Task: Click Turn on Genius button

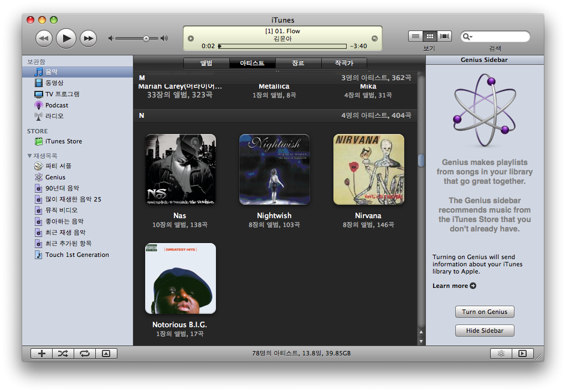Action: click(485, 312)
